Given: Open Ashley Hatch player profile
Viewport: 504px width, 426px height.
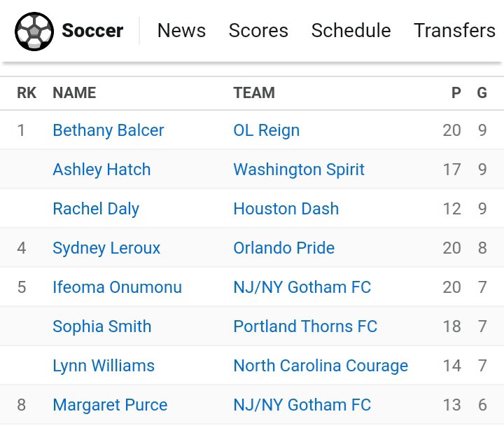Looking at the screenshot, I should coord(101,170).
